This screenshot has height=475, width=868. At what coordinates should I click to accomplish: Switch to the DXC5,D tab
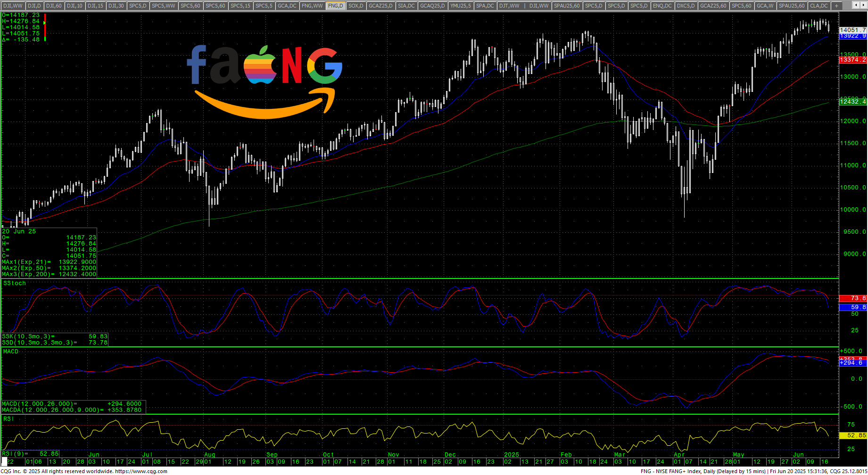coord(686,6)
